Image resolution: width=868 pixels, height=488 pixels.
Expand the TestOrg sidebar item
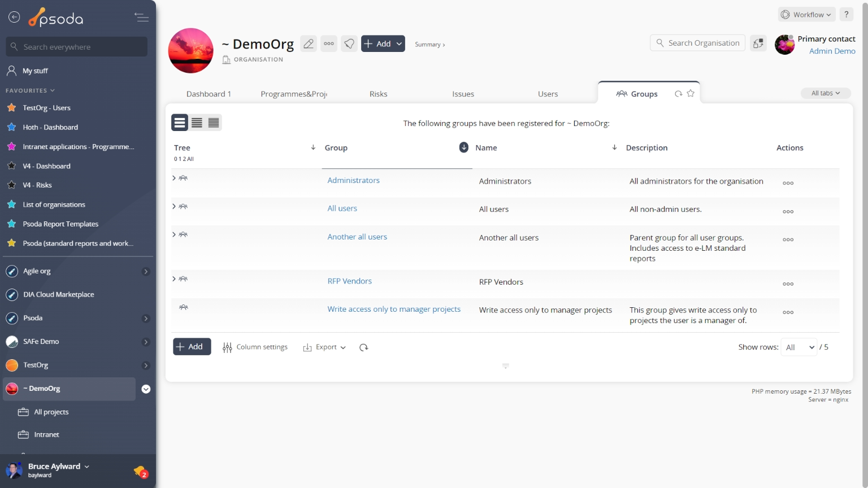click(x=146, y=365)
